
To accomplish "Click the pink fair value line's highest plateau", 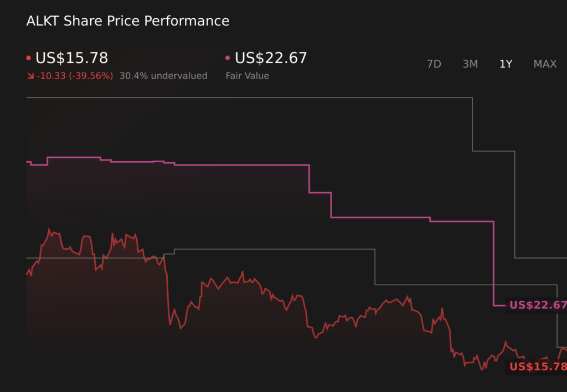I will pyautogui.click(x=73, y=157).
